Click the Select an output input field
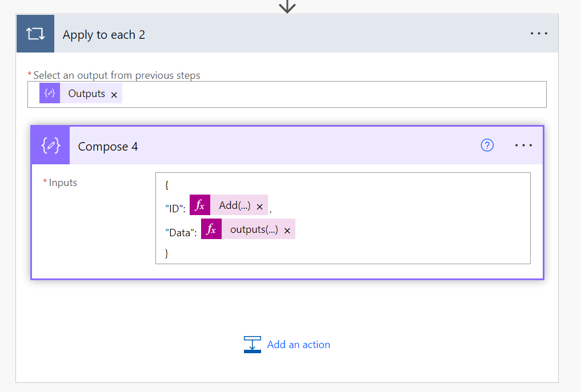This screenshot has width=581, height=392. pyautogui.click(x=287, y=94)
